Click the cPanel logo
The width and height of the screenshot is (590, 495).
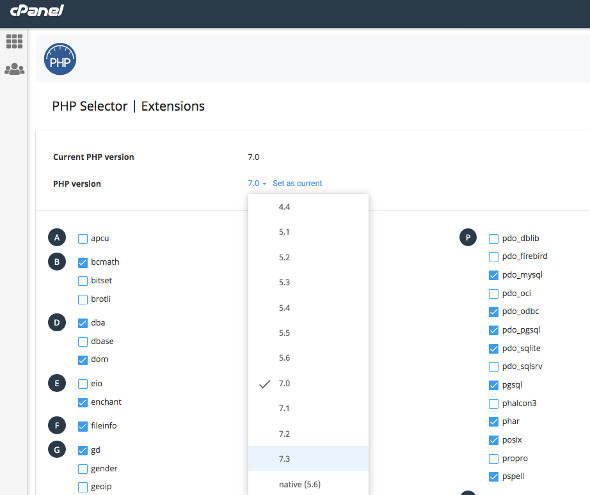[x=37, y=11]
